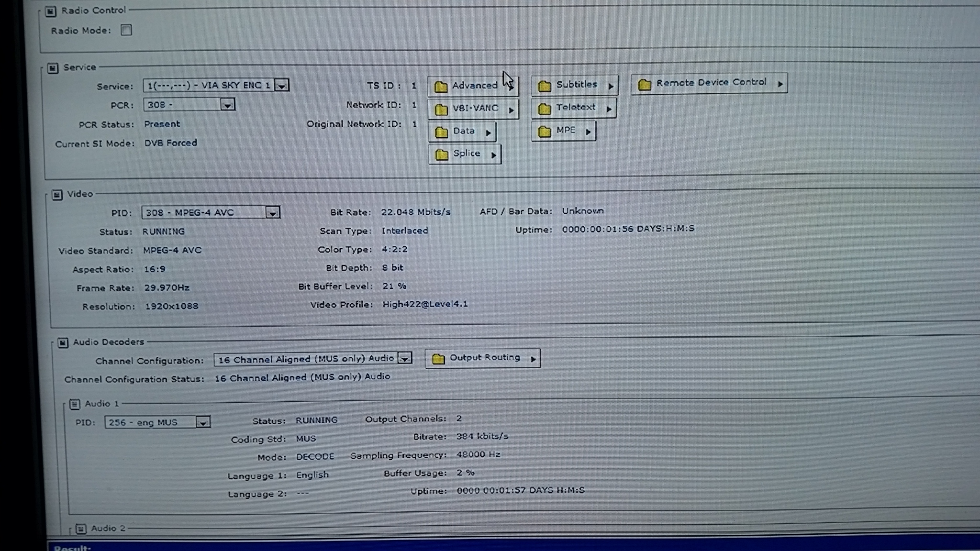
Task: Select the 4:2:2 color type value
Action: pos(394,249)
